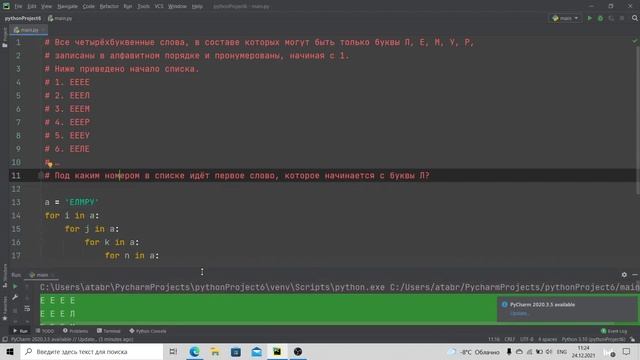Screen dimensions: 640x360
Task: Open the View menu
Action: click(x=47, y=7)
